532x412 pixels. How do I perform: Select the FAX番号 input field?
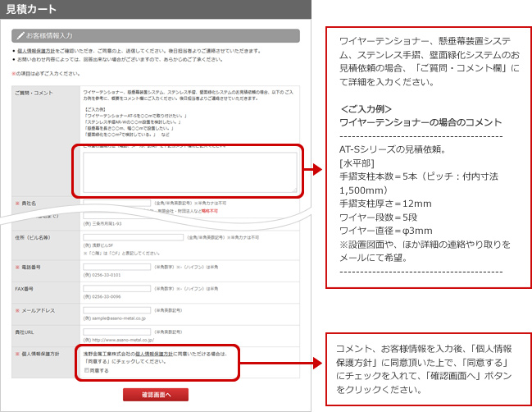point(117,289)
